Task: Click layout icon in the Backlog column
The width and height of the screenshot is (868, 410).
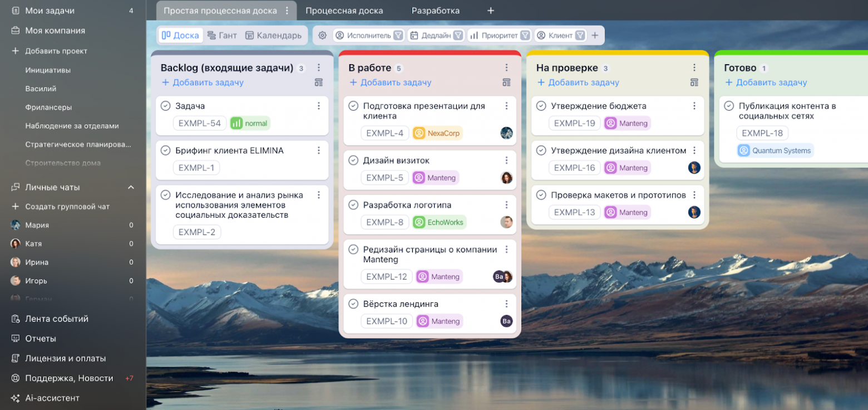Action: click(318, 82)
